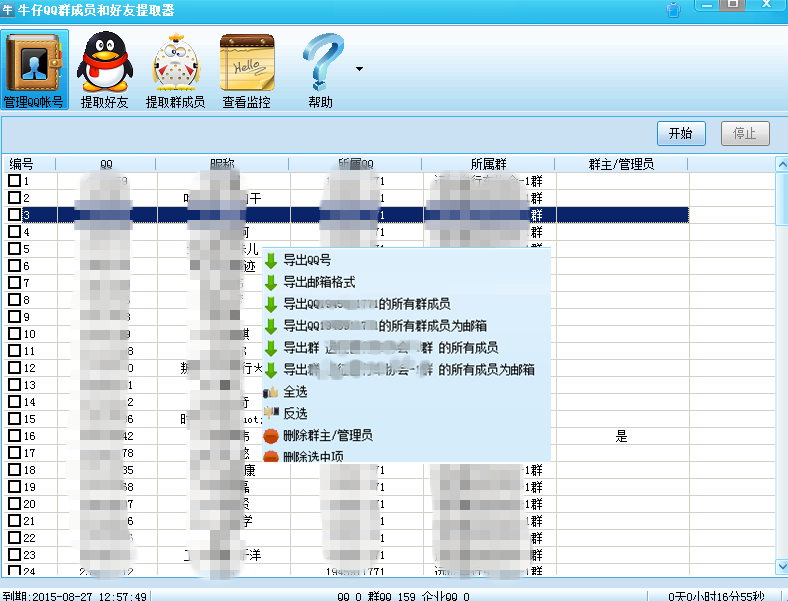Click the red icon beside 删除群主/管理员

[x=271, y=436]
